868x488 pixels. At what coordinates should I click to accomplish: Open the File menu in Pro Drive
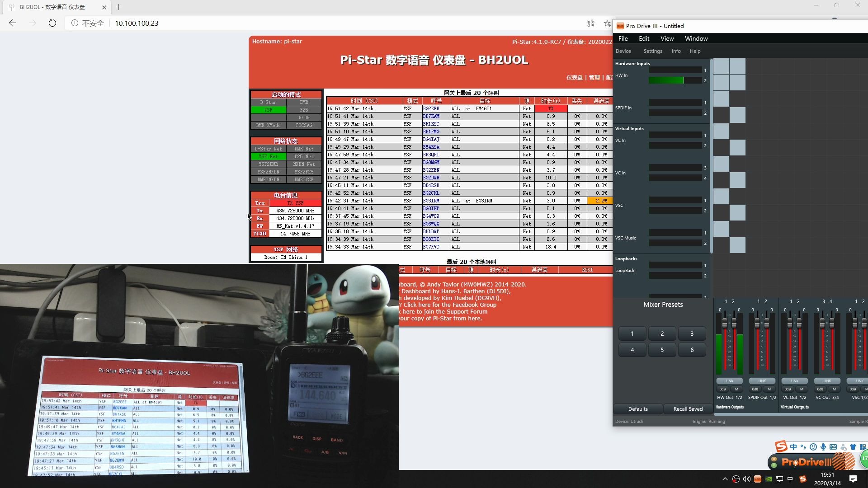coord(623,38)
